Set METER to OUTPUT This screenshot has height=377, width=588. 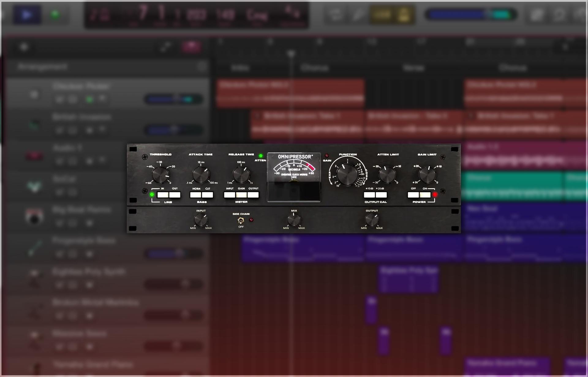click(253, 195)
